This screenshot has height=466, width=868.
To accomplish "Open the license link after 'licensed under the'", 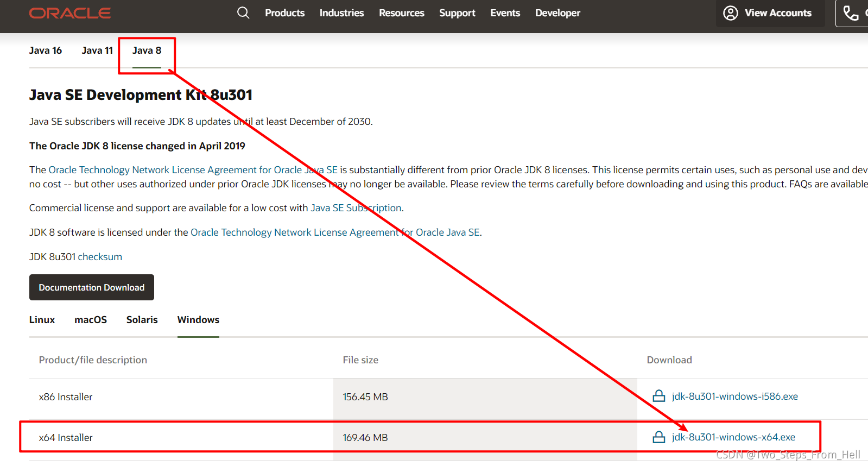I will [335, 232].
